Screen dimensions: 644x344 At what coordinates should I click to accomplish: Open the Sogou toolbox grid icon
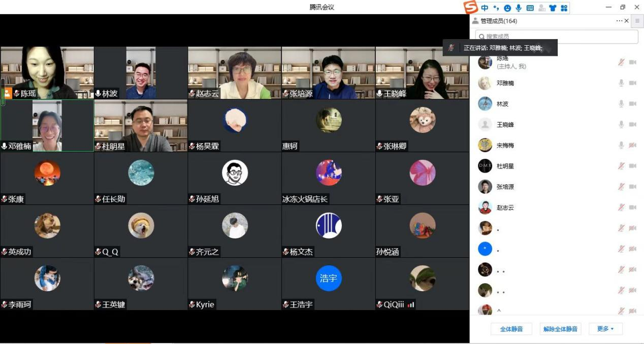coord(564,8)
